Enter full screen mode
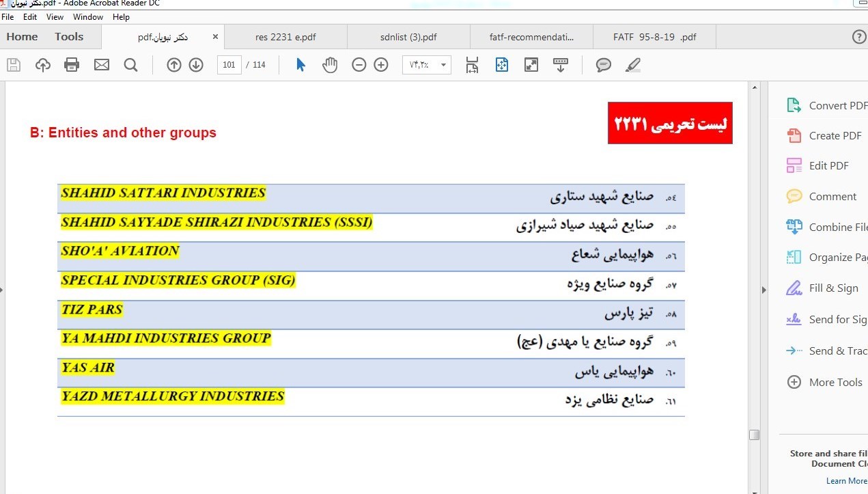The image size is (868, 494). pos(531,65)
